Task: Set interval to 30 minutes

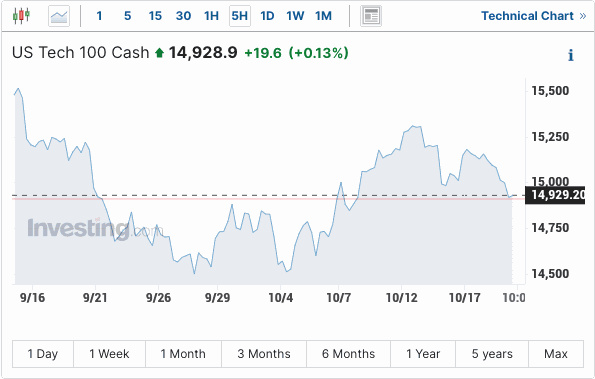Action: point(183,16)
